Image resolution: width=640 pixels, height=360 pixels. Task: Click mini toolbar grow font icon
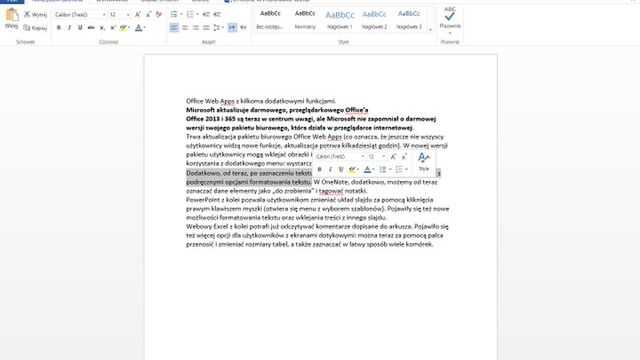click(393, 157)
